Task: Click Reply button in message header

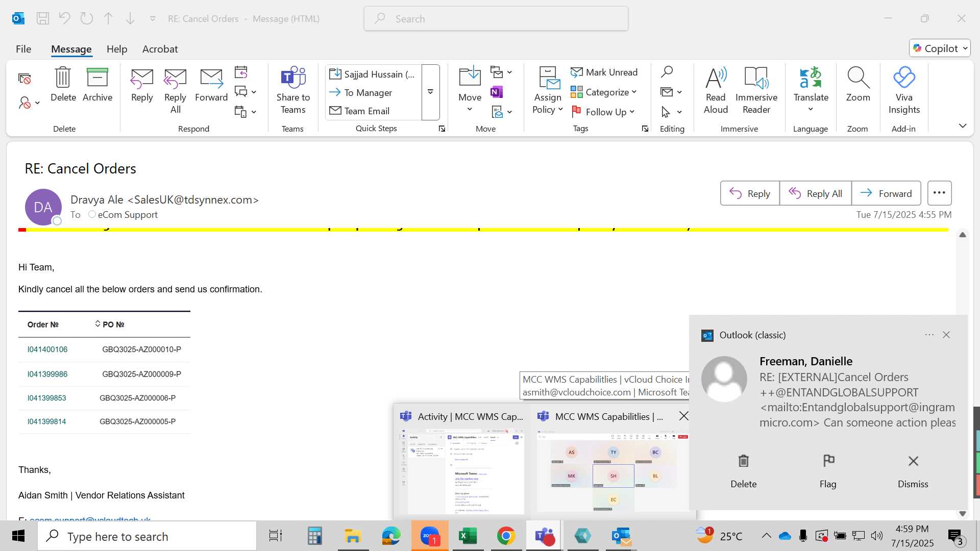Action: click(x=750, y=193)
